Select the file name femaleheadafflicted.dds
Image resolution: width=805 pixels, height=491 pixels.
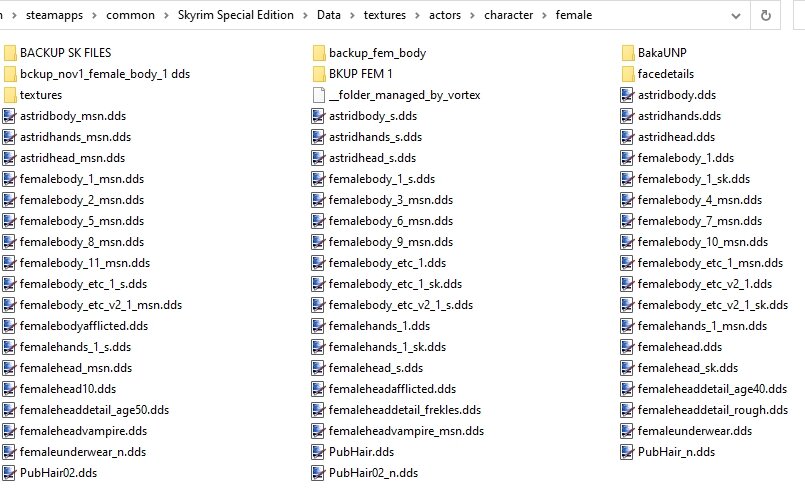pyautogui.click(x=392, y=389)
